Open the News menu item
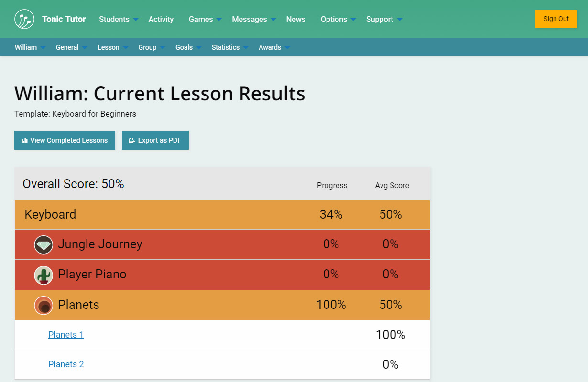588x382 pixels. point(296,19)
